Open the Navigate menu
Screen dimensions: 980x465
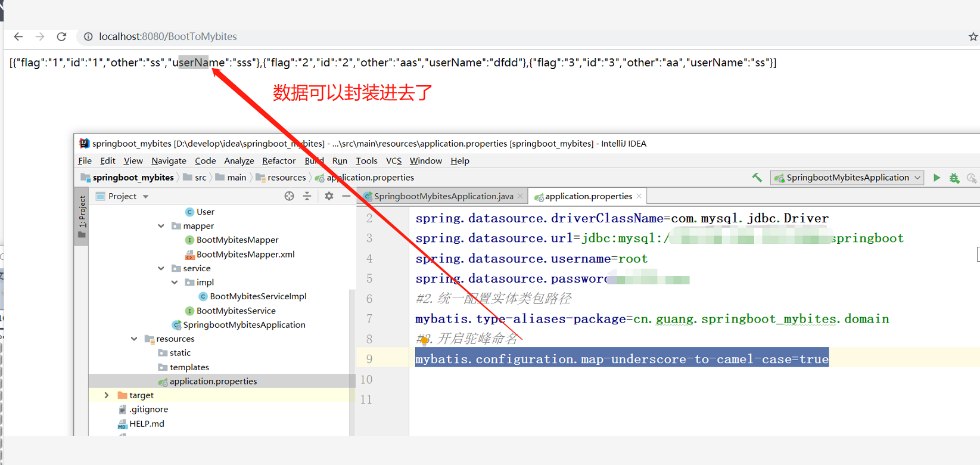pos(169,161)
